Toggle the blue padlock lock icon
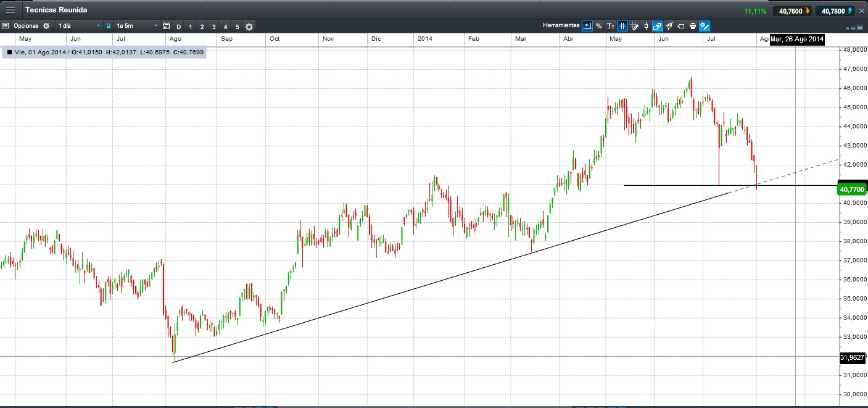The height and width of the screenshot is (408, 868). [109, 26]
